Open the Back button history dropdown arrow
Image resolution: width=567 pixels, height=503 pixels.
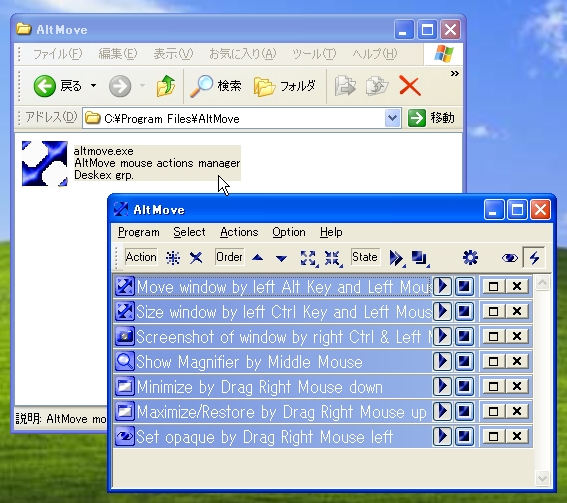93,86
